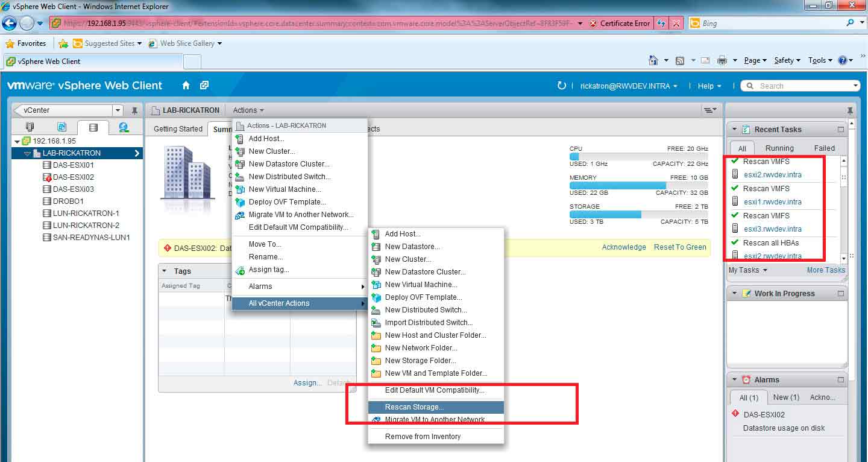The width and height of the screenshot is (868, 462).
Task: Choose Remove from Inventory
Action: pos(435,437)
